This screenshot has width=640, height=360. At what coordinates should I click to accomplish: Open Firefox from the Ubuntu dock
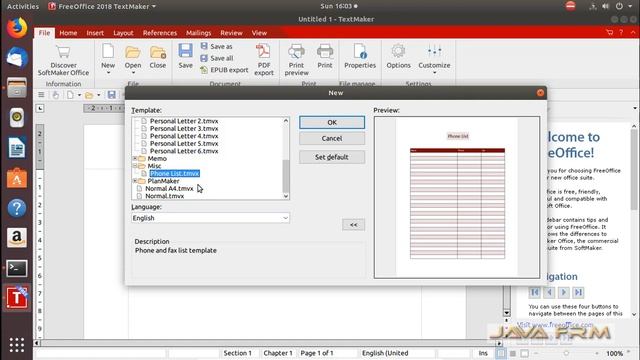17,28
